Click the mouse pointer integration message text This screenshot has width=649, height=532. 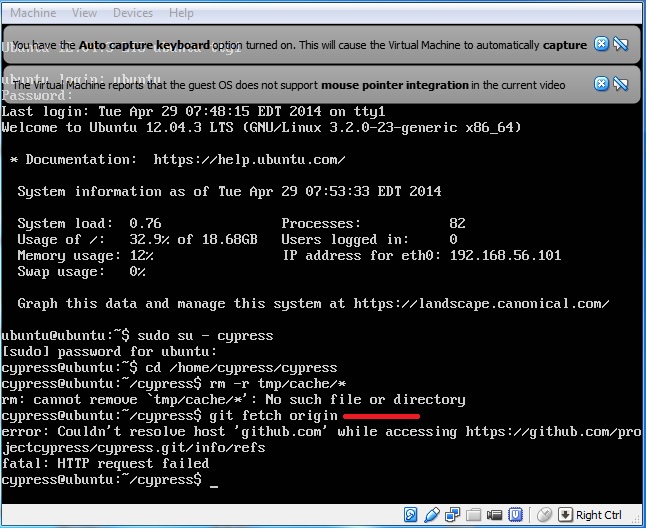[288, 85]
